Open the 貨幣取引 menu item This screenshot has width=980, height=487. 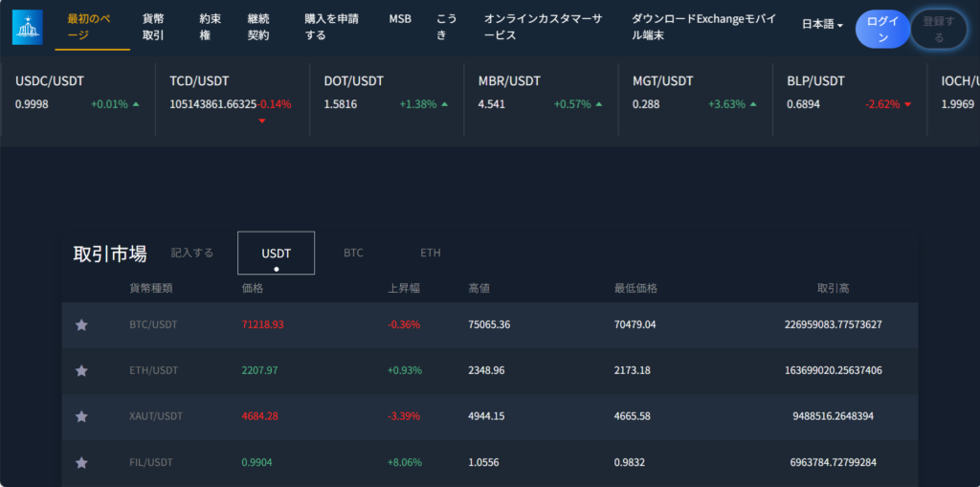(x=153, y=27)
